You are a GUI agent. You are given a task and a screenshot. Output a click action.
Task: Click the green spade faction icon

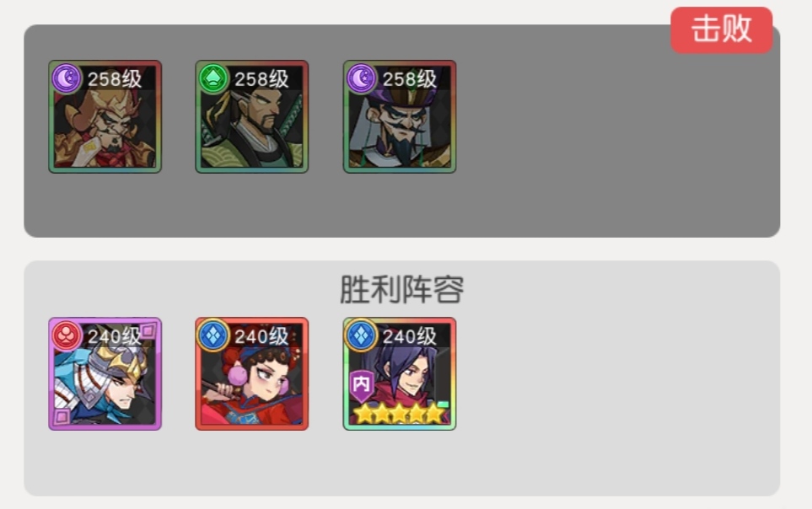[x=213, y=78]
